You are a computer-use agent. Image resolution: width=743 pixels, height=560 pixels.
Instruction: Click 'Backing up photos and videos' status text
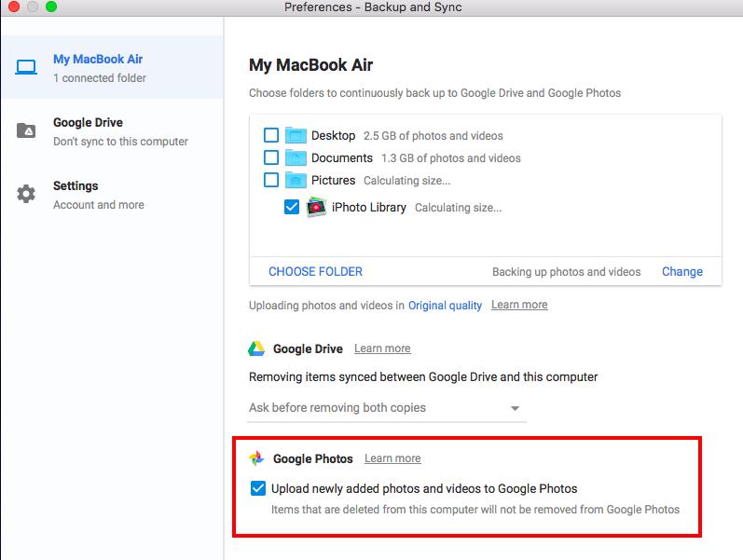[x=566, y=272]
